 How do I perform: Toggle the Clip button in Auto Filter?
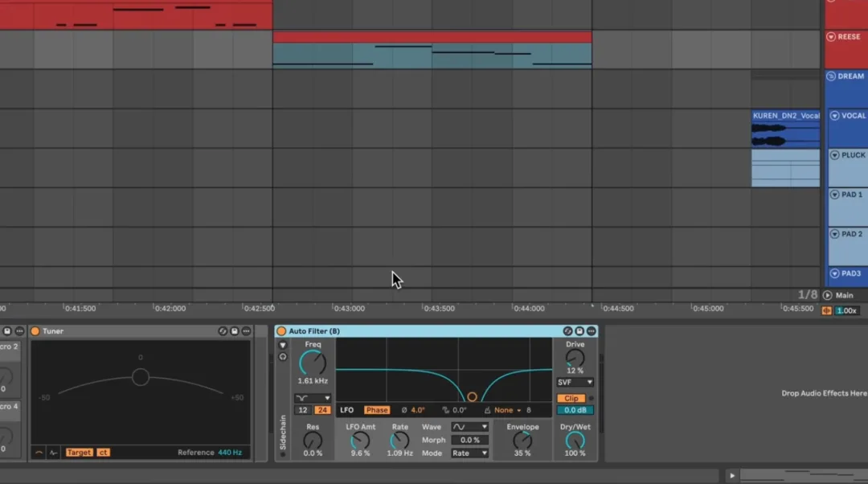point(571,398)
